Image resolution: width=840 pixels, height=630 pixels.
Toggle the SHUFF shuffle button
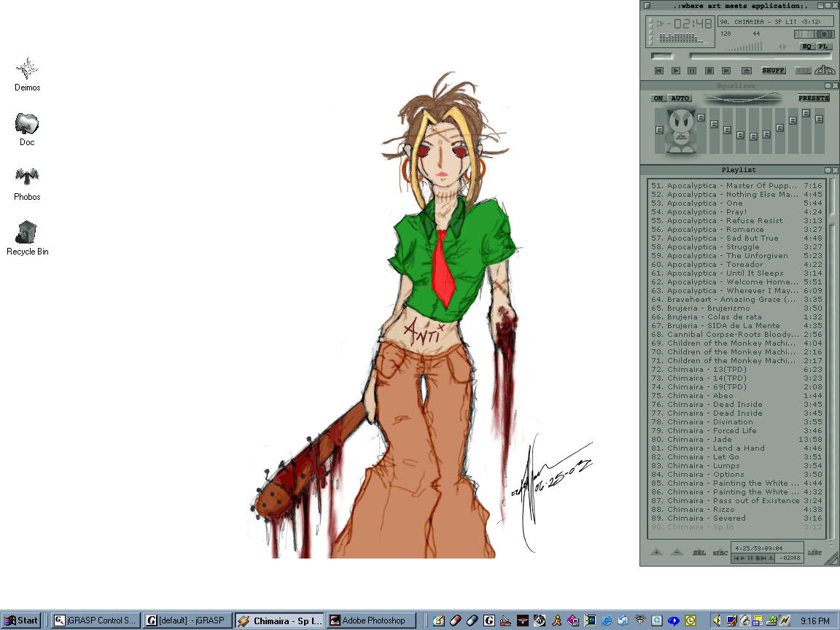point(774,70)
